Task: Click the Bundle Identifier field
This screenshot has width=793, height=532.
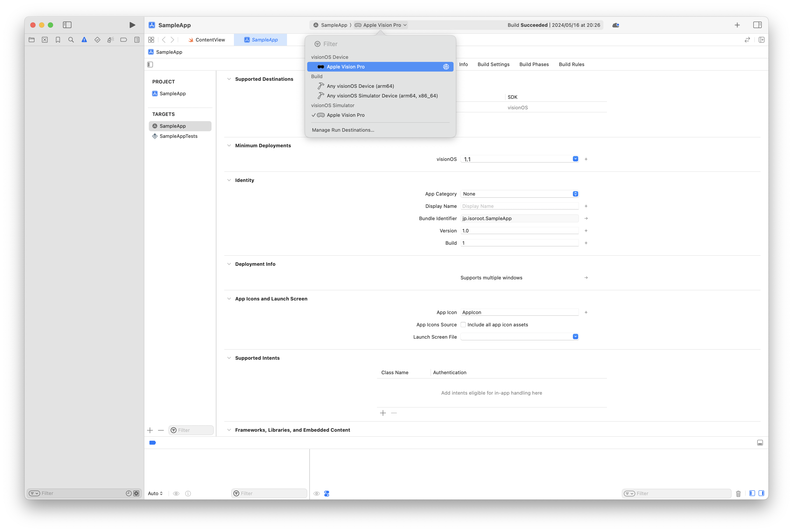Action: (x=520, y=219)
